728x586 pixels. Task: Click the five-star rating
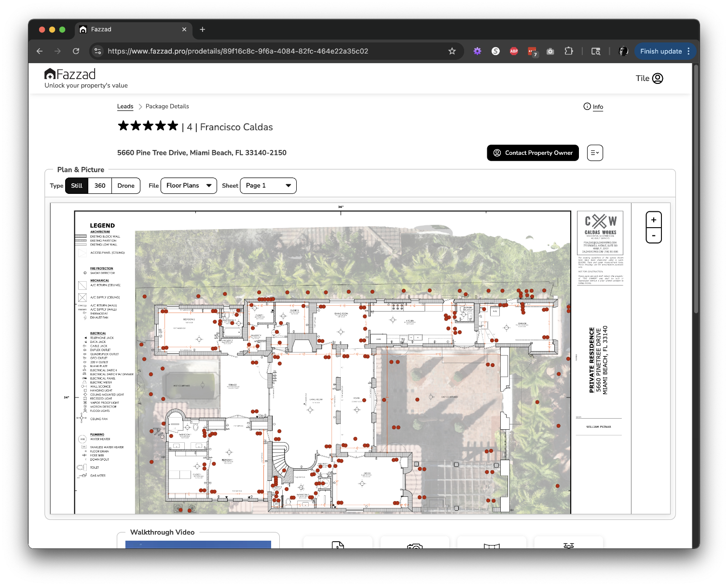(148, 126)
